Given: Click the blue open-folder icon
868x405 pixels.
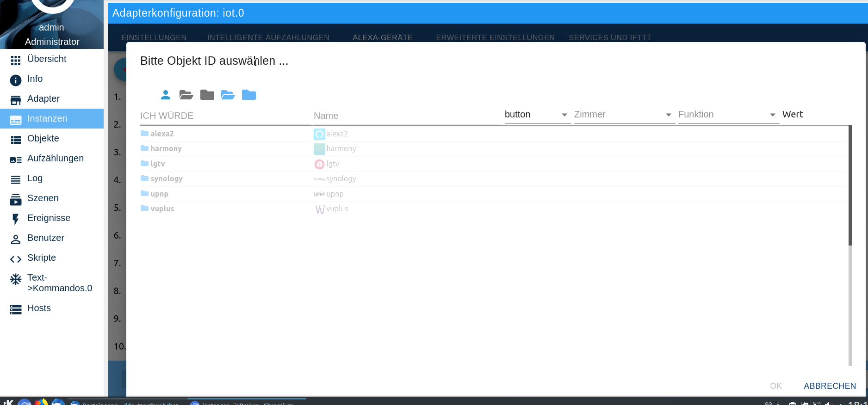Looking at the screenshot, I should 228,95.
